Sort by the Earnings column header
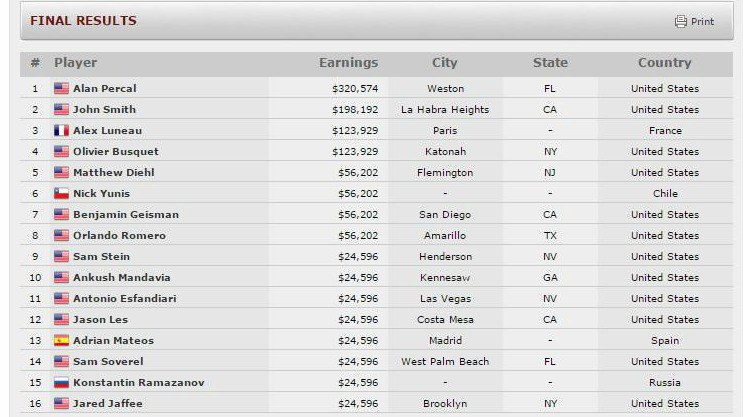Image resolution: width=743 pixels, height=417 pixels. pos(348,63)
